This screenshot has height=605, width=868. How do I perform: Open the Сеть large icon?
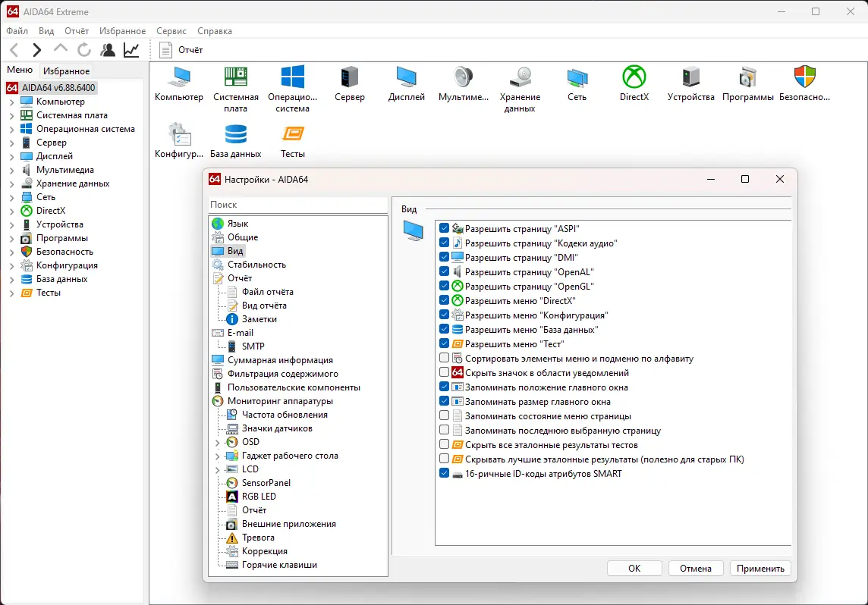click(577, 84)
